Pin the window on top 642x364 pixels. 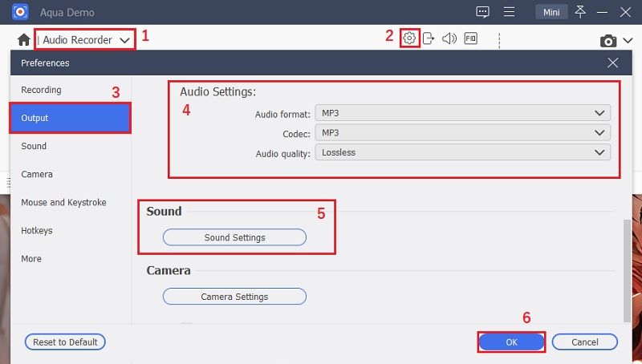click(x=580, y=11)
